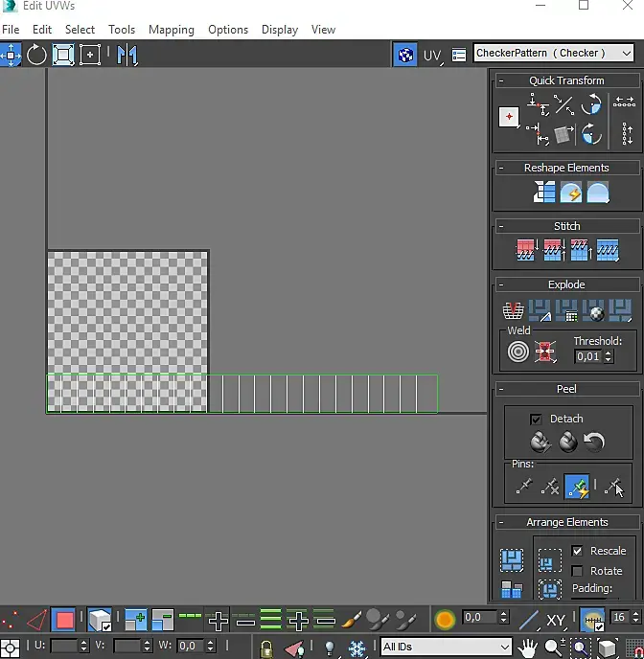
Task: Disable the Rescale checkbox
Action: [577, 552]
